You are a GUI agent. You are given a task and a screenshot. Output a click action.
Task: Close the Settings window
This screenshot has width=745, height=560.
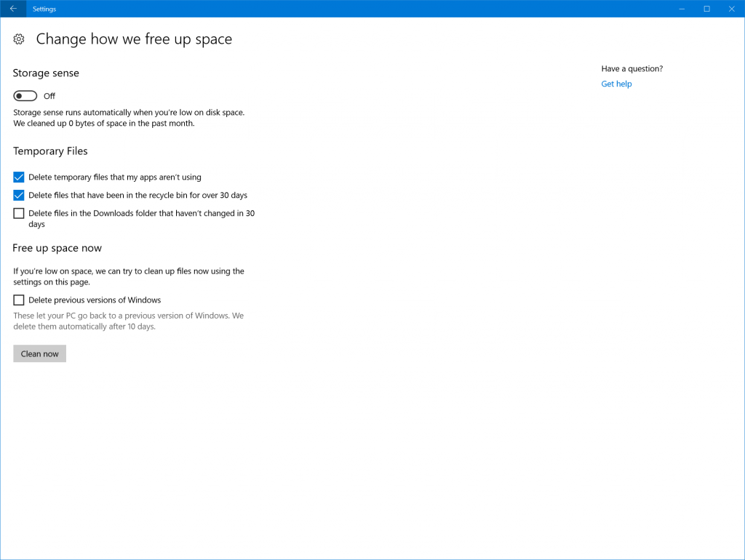(x=732, y=9)
